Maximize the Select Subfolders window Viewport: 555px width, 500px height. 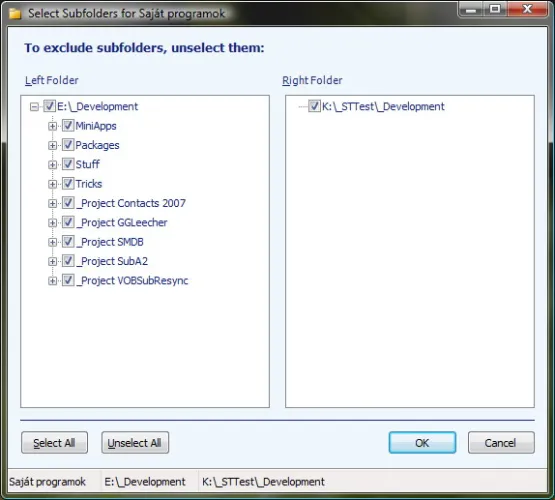pos(495,9)
